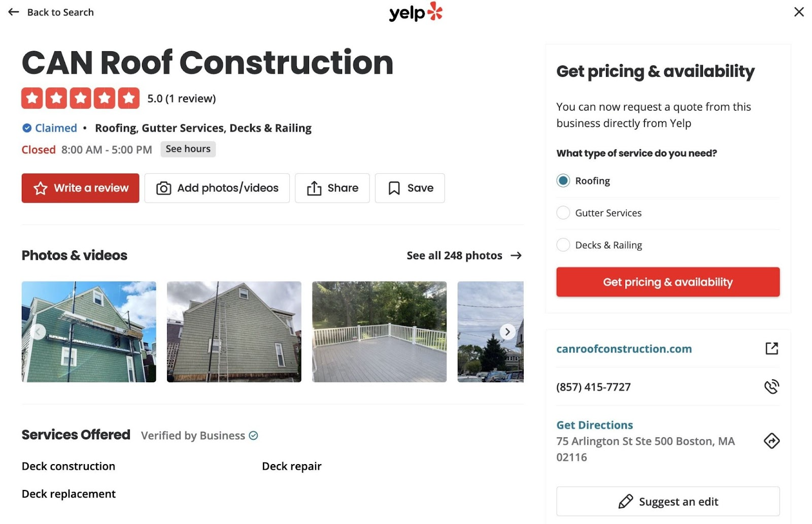Screen dimensions: 812x524
Task: Click the next photo arrow
Action: tap(507, 332)
